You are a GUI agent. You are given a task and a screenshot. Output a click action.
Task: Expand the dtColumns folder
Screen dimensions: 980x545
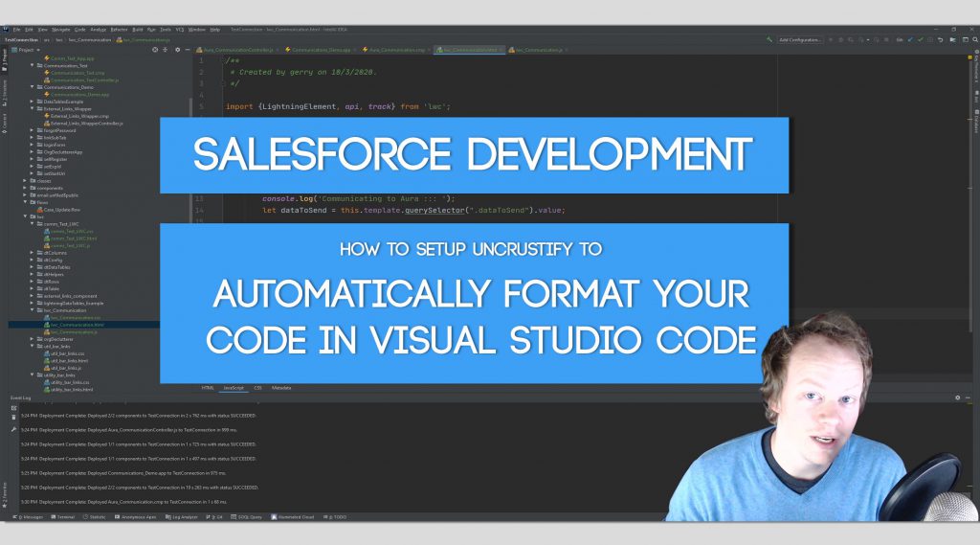tap(33, 253)
